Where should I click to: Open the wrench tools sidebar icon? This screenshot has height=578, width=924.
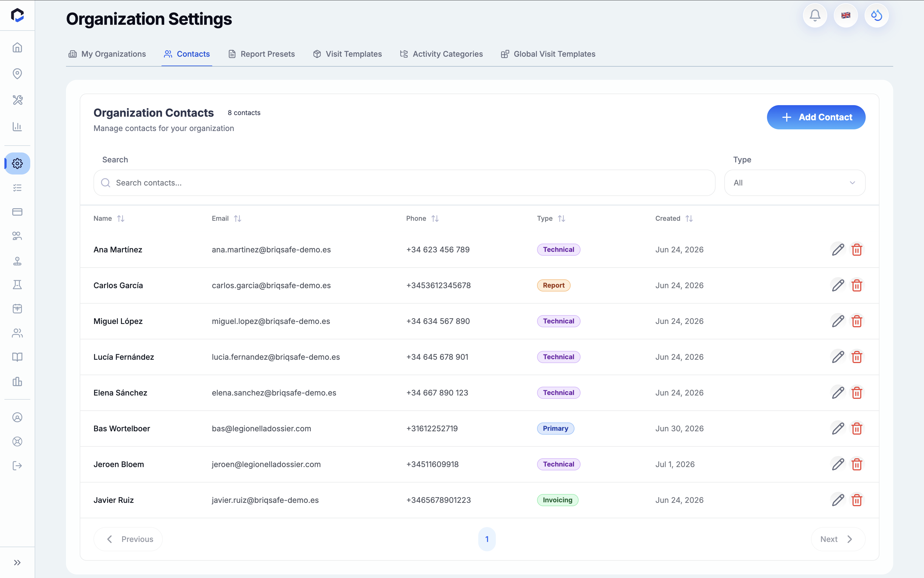17,100
